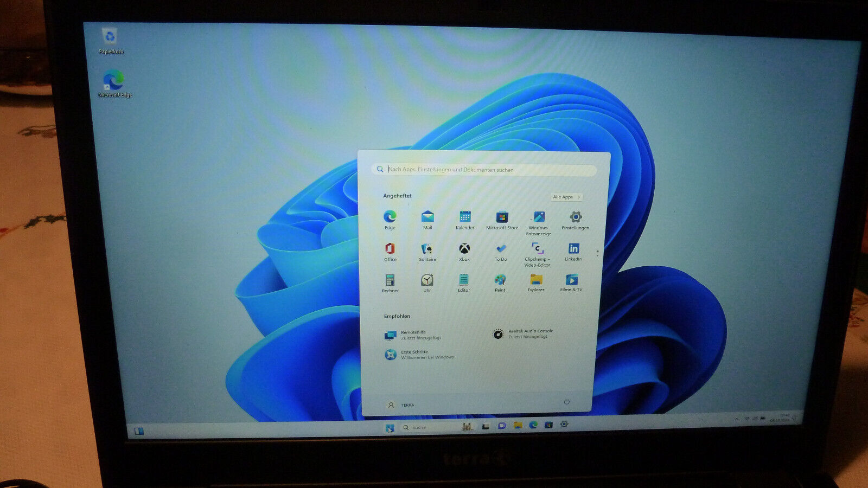Open File Explorer on the taskbar
868x488 pixels.
pos(518,426)
